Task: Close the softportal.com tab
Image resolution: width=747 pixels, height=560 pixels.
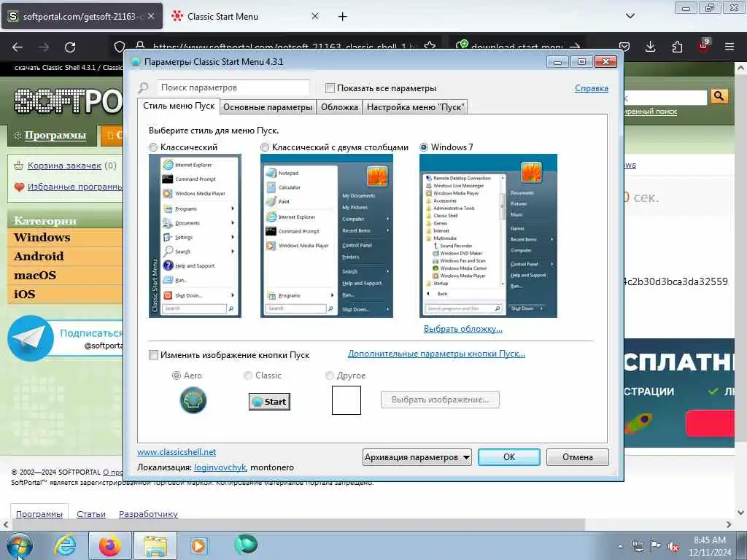Action: (x=151, y=16)
